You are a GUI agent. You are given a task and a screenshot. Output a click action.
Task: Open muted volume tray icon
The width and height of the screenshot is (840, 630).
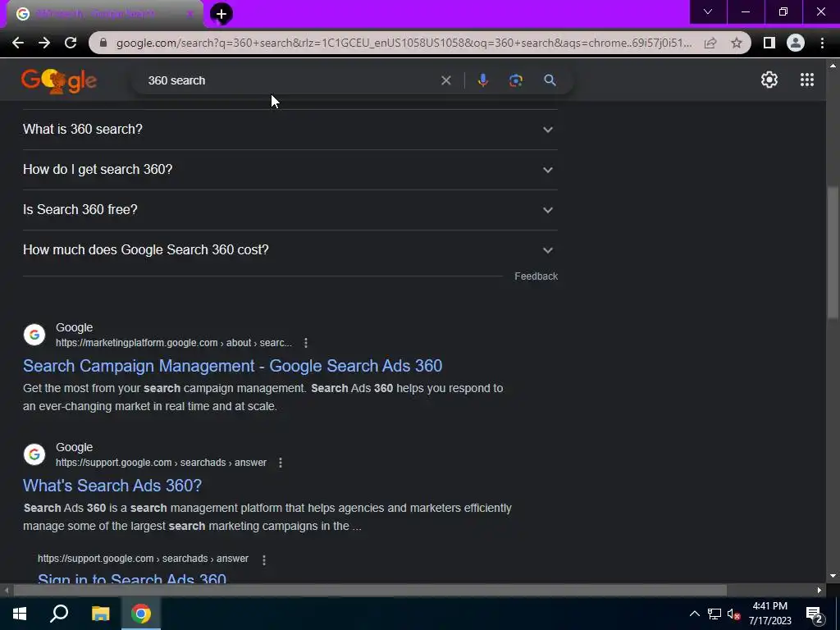(x=733, y=614)
